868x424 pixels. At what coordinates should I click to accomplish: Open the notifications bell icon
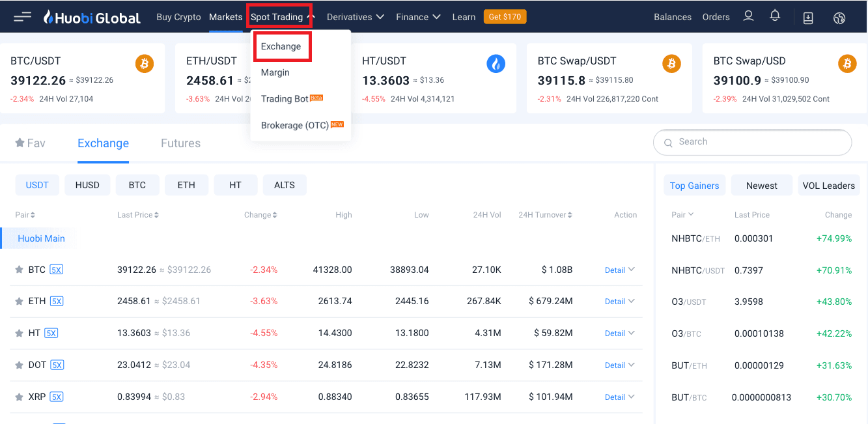coord(775,16)
